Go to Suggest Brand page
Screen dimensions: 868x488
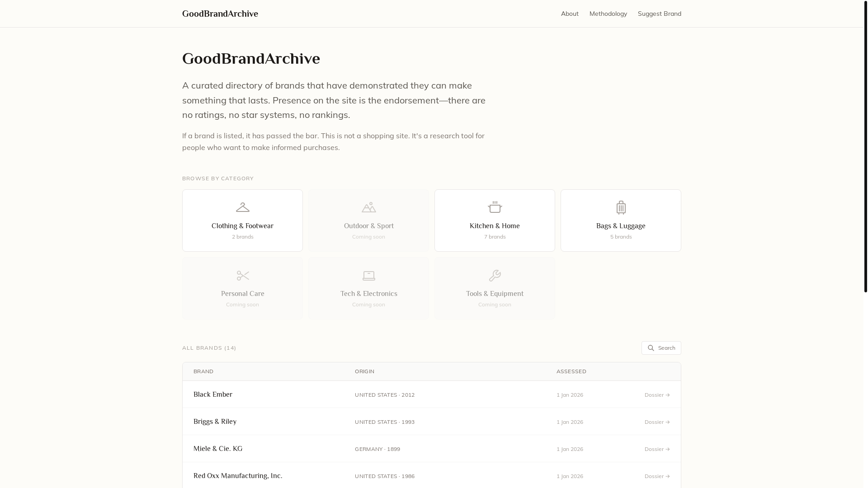(659, 14)
